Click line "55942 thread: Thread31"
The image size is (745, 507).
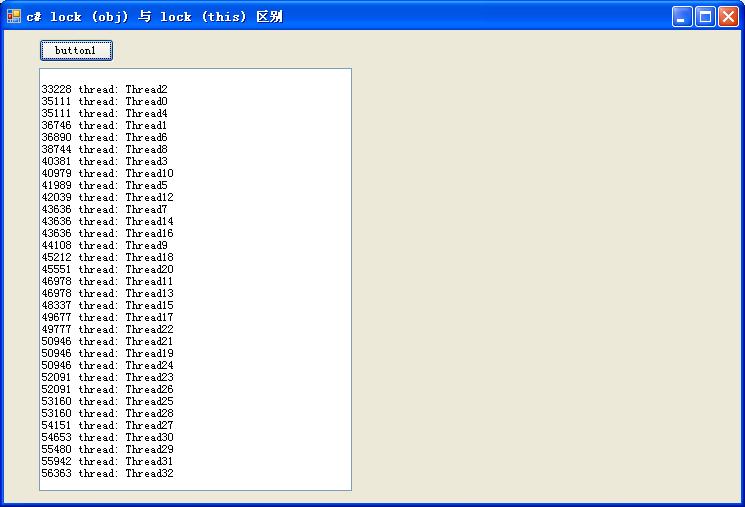point(107,461)
